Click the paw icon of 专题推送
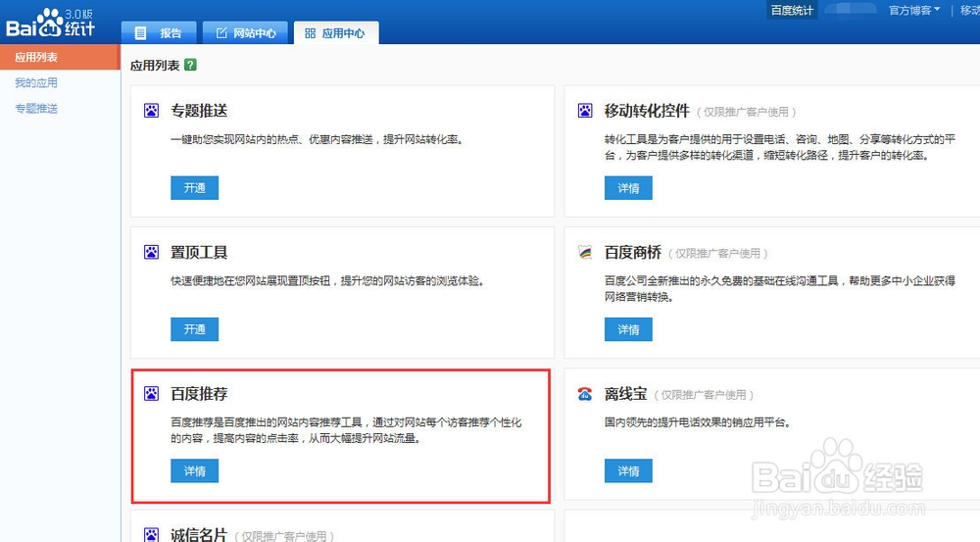This screenshot has width=980, height=542. [x=151, y=111]
